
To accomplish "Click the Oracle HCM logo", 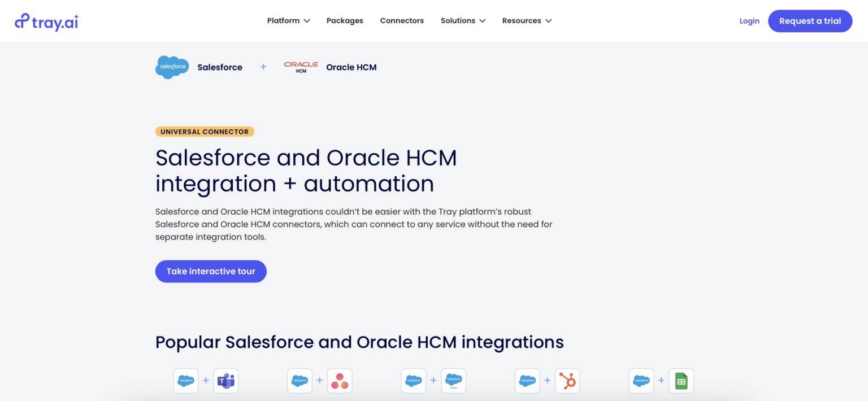I will [301, 67].
